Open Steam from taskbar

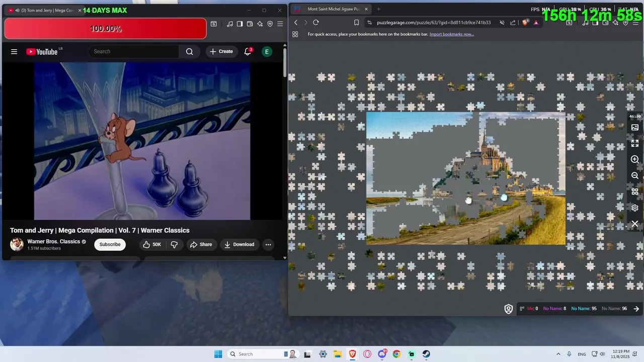point(426,354)
